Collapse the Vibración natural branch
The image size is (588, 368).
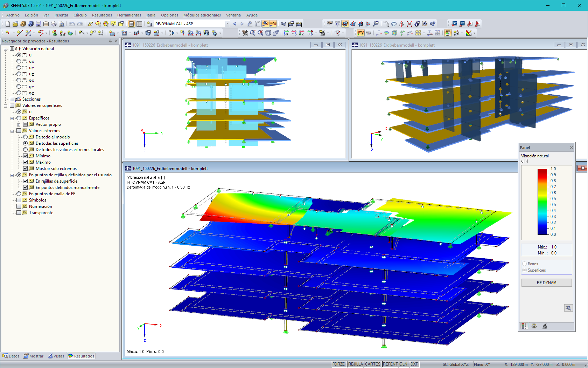tap(5, 49)
